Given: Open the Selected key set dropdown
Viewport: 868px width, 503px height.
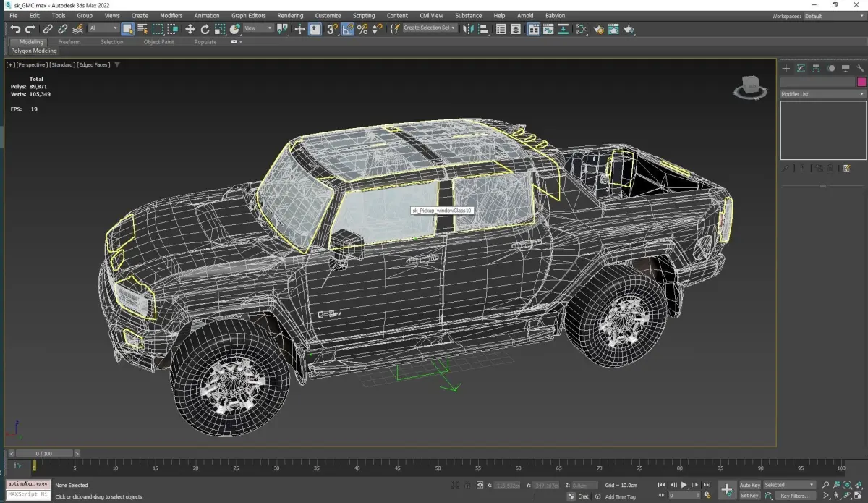Looking at the screenshot, I should [789, 485].
